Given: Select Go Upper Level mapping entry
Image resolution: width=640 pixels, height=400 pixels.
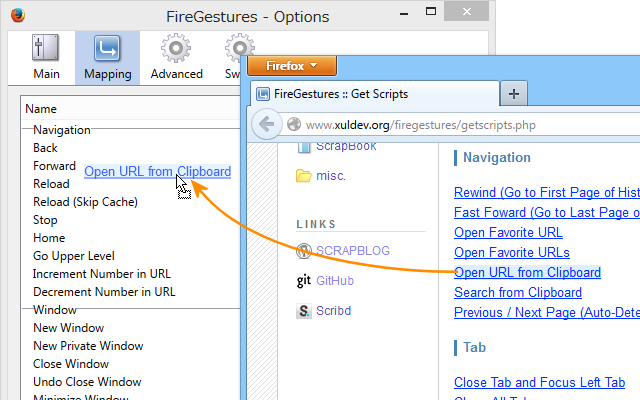Looking at the screenshot, I should point(73,256).
